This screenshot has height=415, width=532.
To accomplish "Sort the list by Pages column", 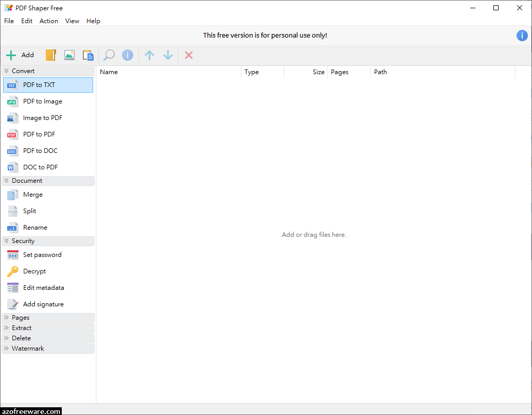I will (349, 72).
